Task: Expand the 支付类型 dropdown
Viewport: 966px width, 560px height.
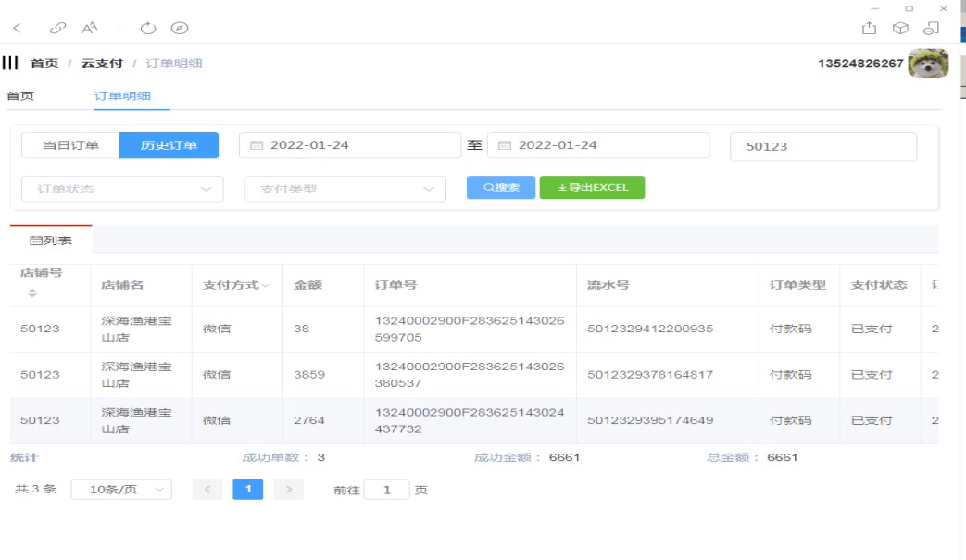Action: [x=345, y=189]
